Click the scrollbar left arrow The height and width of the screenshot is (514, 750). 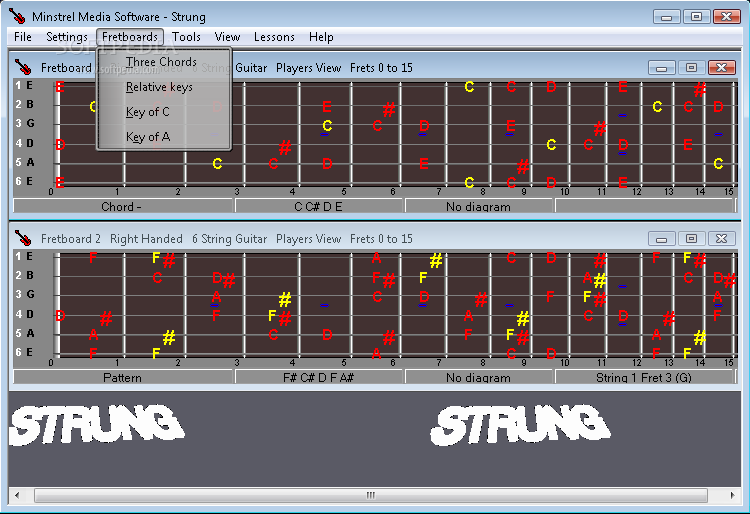coord(18,495)
